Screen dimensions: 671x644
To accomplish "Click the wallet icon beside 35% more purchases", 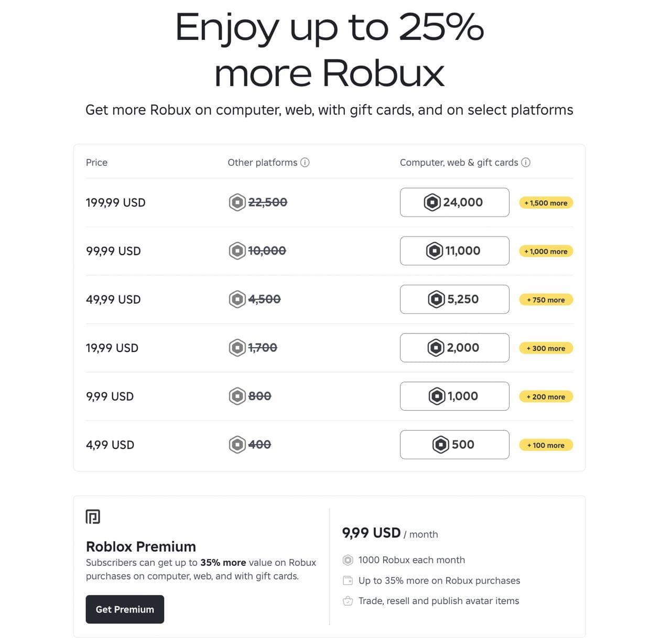I will [348, 581].
